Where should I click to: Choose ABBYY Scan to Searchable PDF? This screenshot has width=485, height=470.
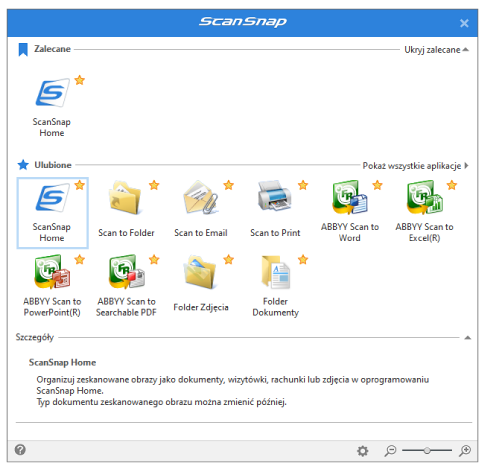coord(126,272)
